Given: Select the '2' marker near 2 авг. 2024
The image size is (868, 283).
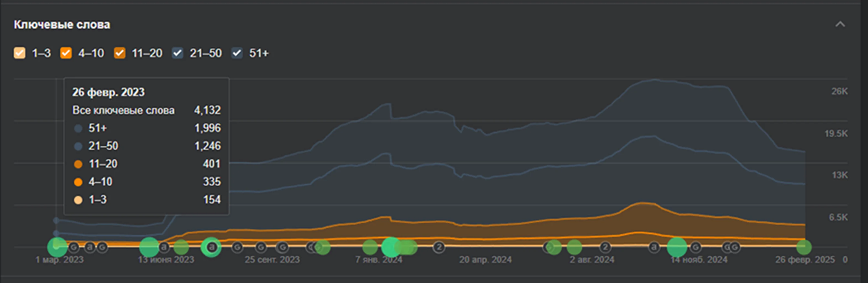Looking at the screenshot, I should click(605, 247).
